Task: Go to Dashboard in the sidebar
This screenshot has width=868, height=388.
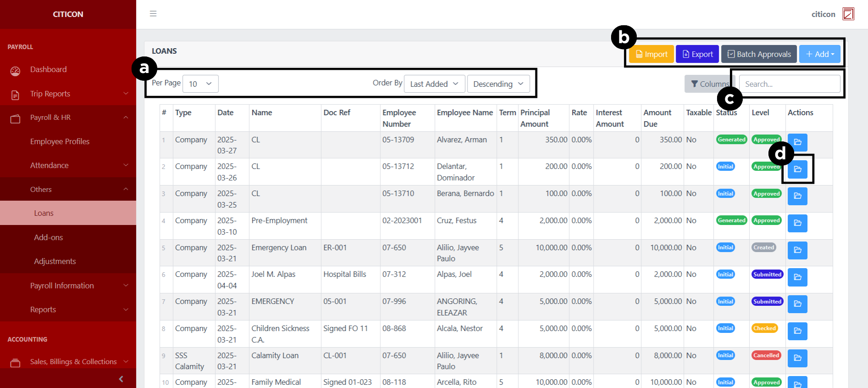Action: (48, 69)
